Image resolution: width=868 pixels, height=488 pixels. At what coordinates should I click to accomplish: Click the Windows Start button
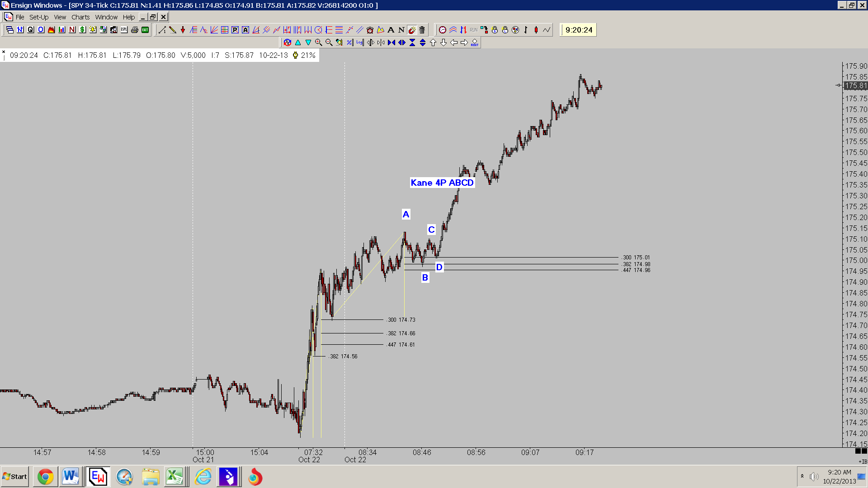(x=15, y=477)
